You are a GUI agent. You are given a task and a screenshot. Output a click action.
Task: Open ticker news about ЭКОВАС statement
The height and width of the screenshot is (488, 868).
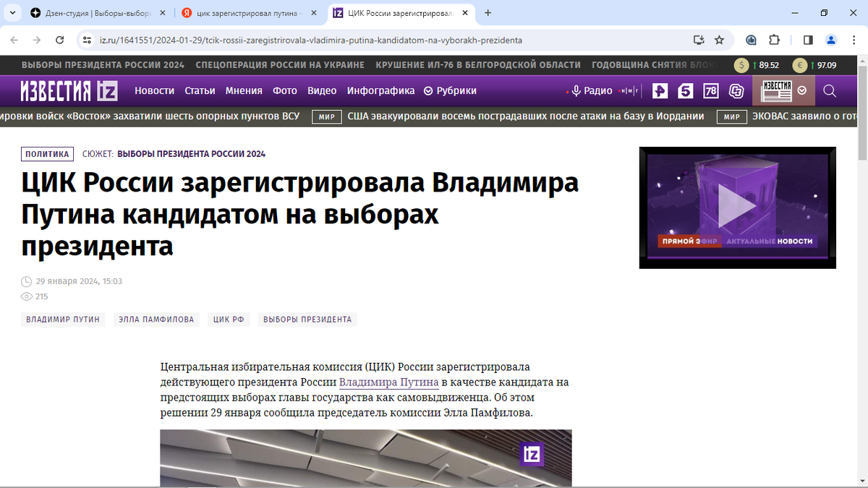pyautogui.click(x=804, y=116)
